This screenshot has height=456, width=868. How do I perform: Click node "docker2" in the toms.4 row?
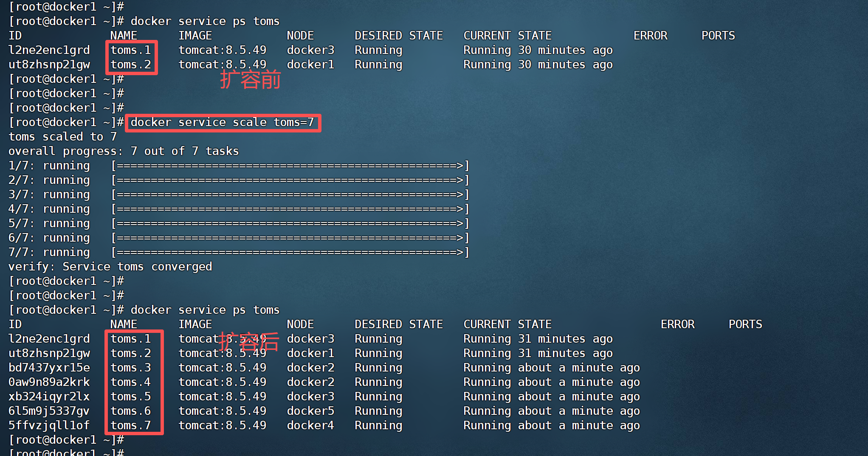pyautogui.click(x=311, y=382)
